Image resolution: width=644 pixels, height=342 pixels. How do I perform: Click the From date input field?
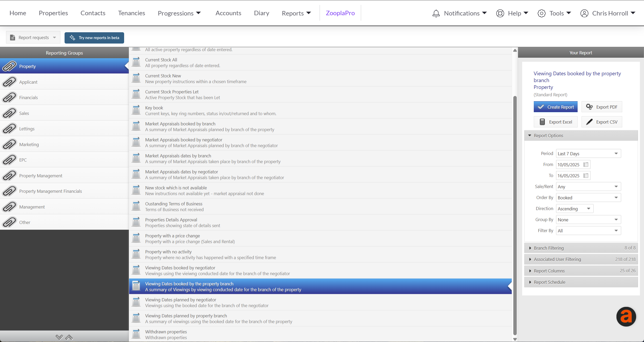point(573,165)
